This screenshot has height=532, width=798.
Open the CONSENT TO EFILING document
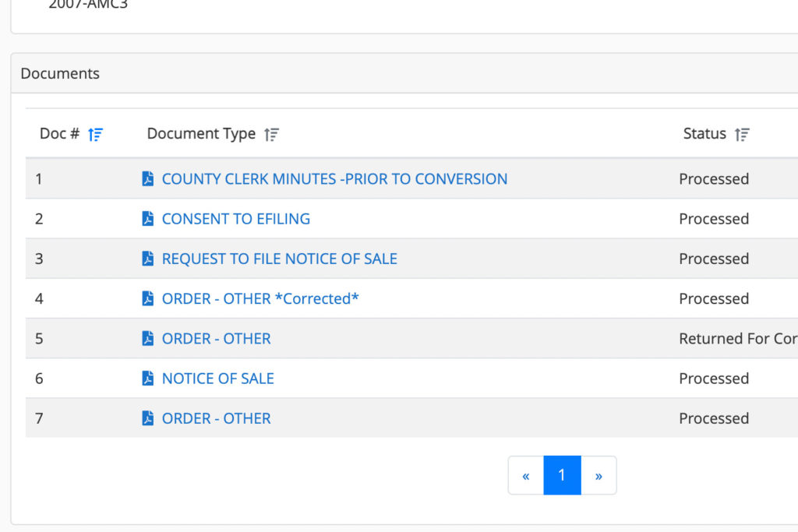point(235,219)
